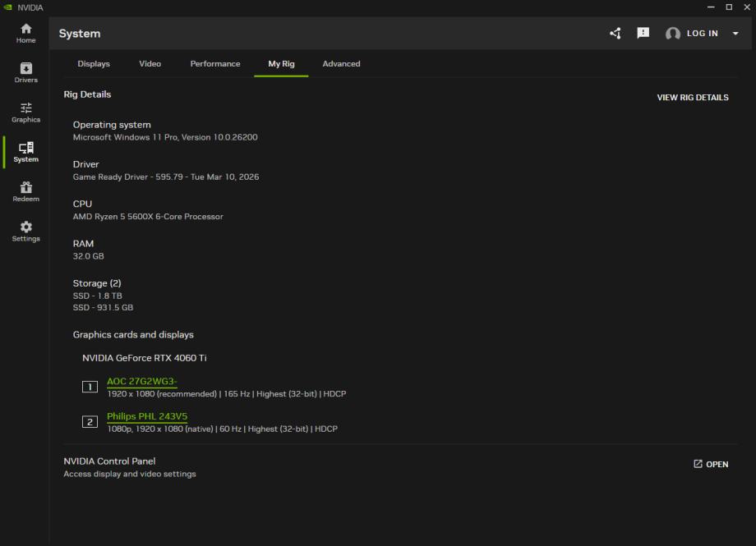Click the 60 Hz display details line
This screenshot has height=546, width=756.
pyautogui.click(x=222, y=429)
